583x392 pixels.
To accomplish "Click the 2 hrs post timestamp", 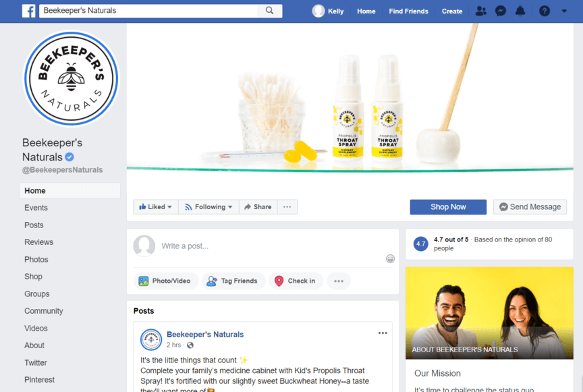I will click(173, 345).
